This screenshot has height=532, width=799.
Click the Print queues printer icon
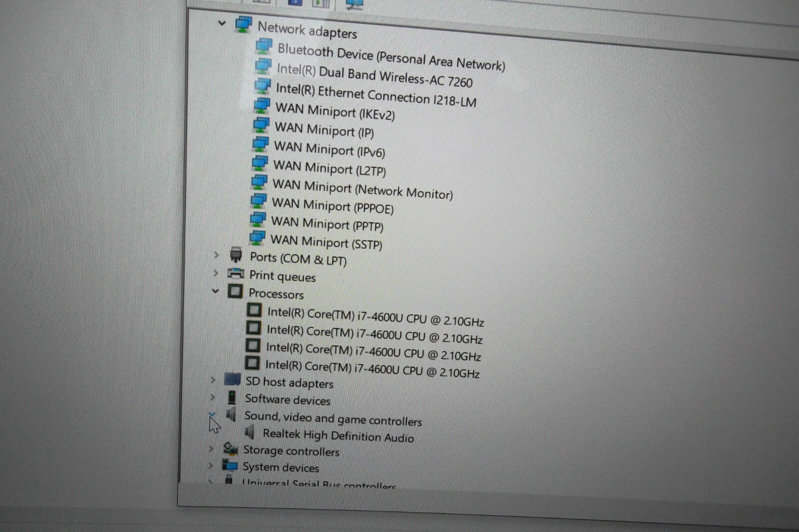235,273
